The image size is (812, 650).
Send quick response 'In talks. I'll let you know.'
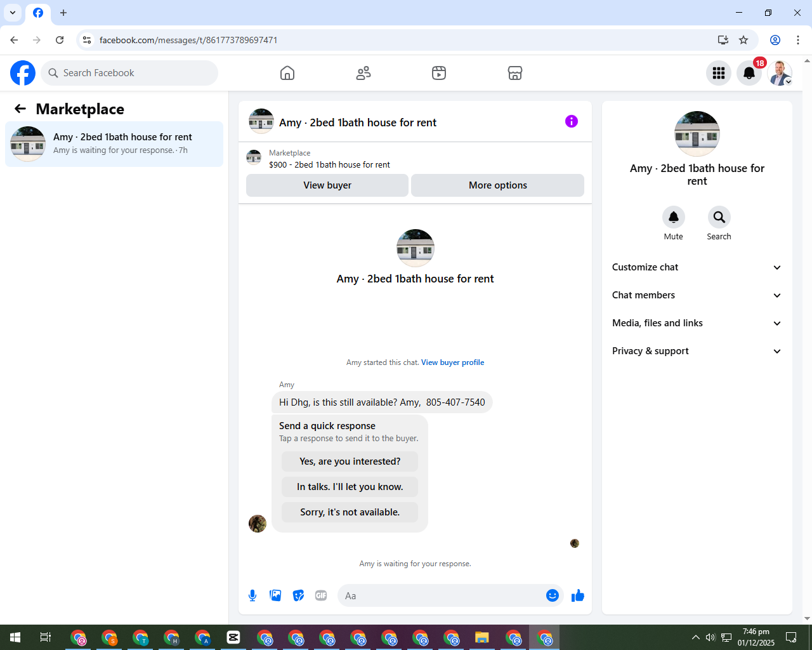point(350,487)
